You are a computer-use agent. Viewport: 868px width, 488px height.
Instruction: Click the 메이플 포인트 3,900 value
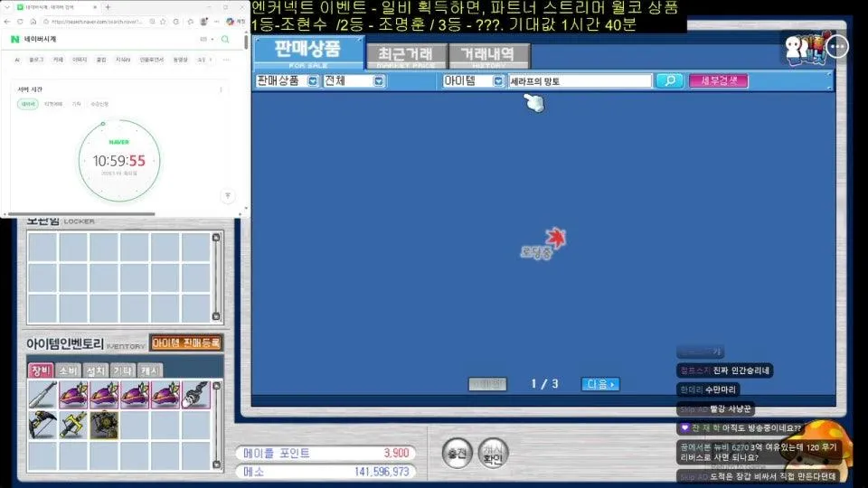(x=396, y=453)
